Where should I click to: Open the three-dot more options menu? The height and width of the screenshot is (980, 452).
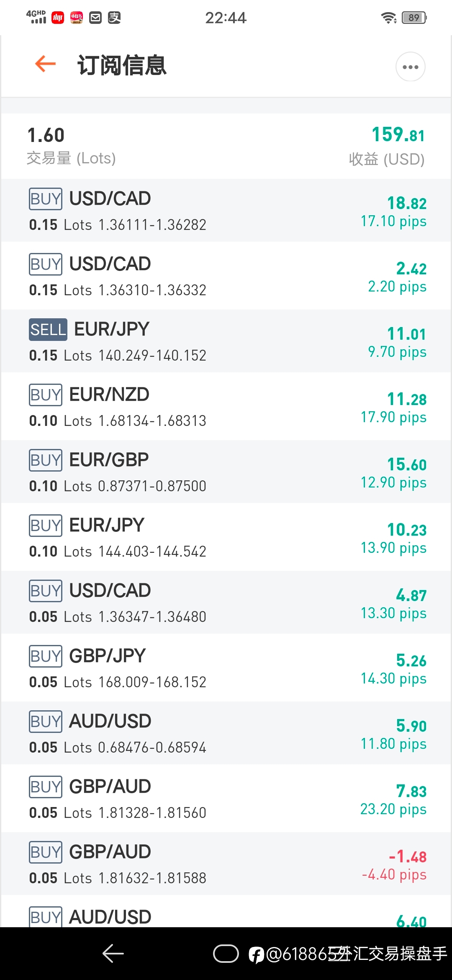point(410,67)
